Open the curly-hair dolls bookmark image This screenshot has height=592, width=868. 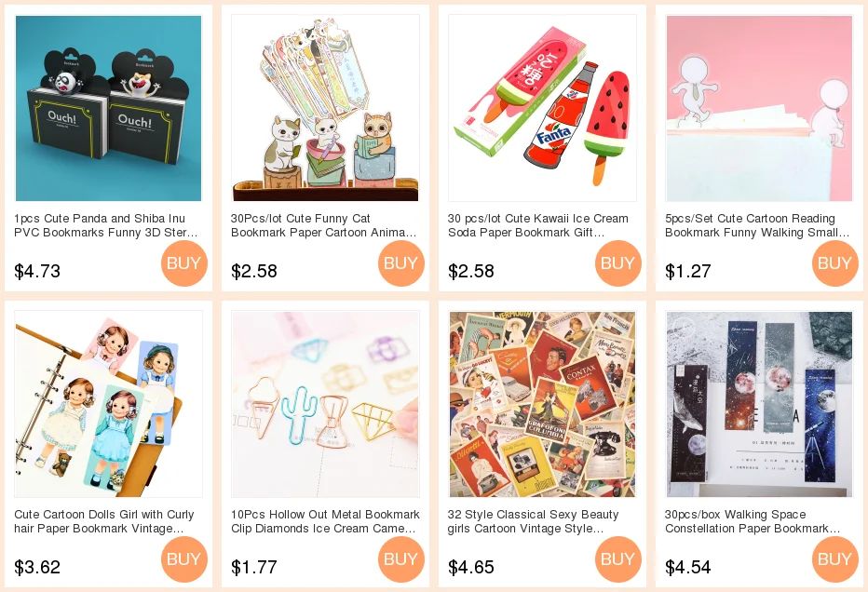108,404
